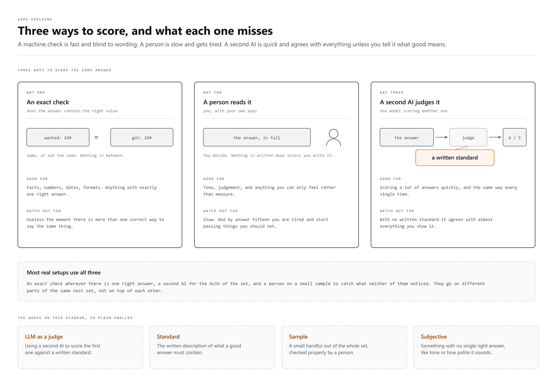Image resolution: width=553 pixels, height=392 pixels.
Task: Open the 'Standard' glossary term
Action: tap(212, 347)
